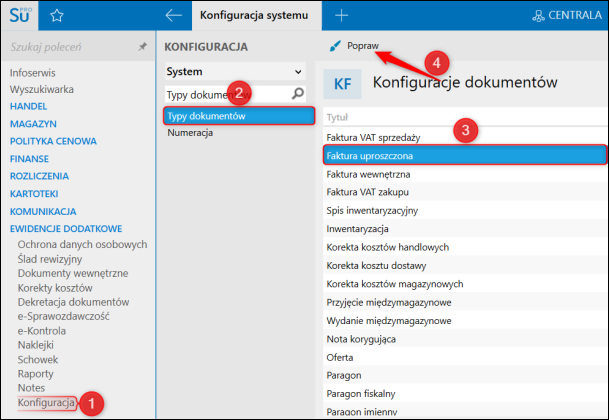Open Notes module

31,388
